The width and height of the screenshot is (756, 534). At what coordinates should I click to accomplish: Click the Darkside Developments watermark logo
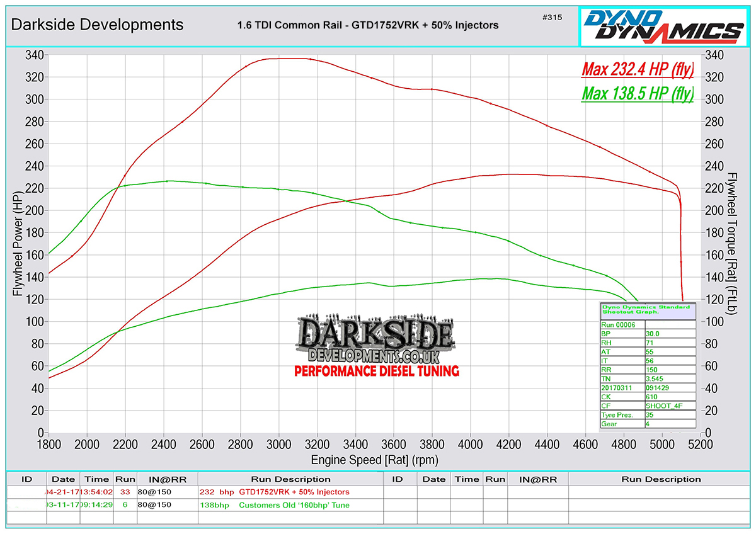point(377,341)
